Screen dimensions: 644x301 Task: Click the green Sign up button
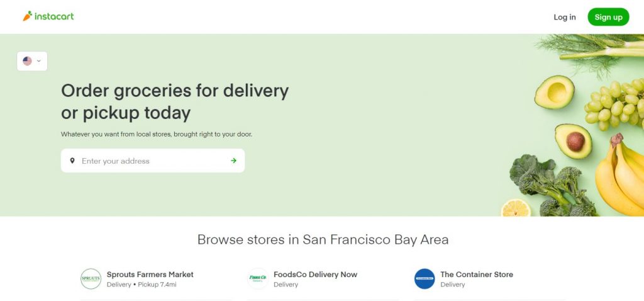pyautogui.click(x=608, y=17)
